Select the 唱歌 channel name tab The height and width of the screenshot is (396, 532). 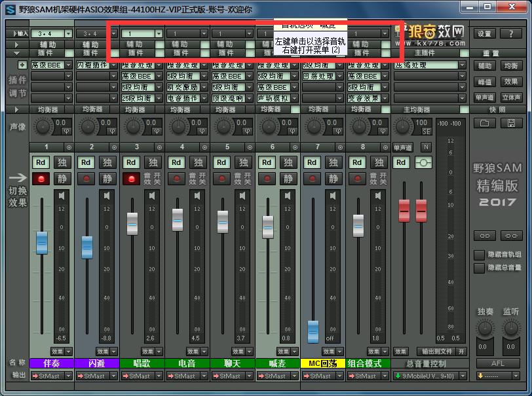click(x=142, y=363)
